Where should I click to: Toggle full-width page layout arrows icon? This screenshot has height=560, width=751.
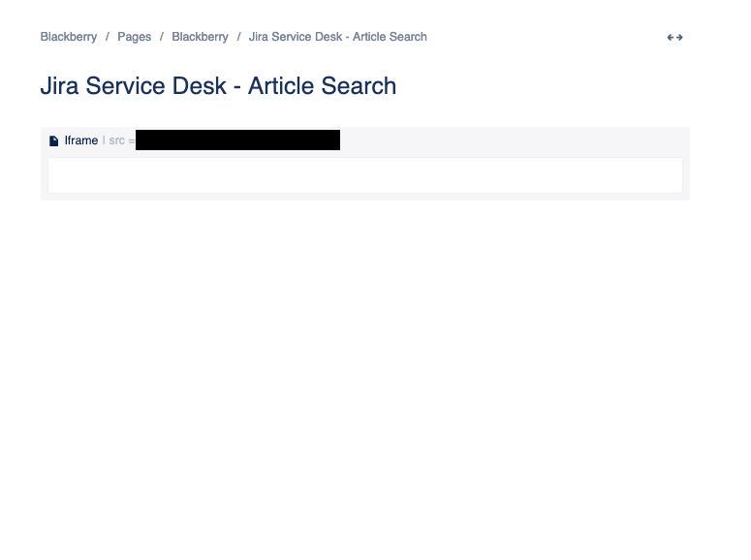[674, 38]
